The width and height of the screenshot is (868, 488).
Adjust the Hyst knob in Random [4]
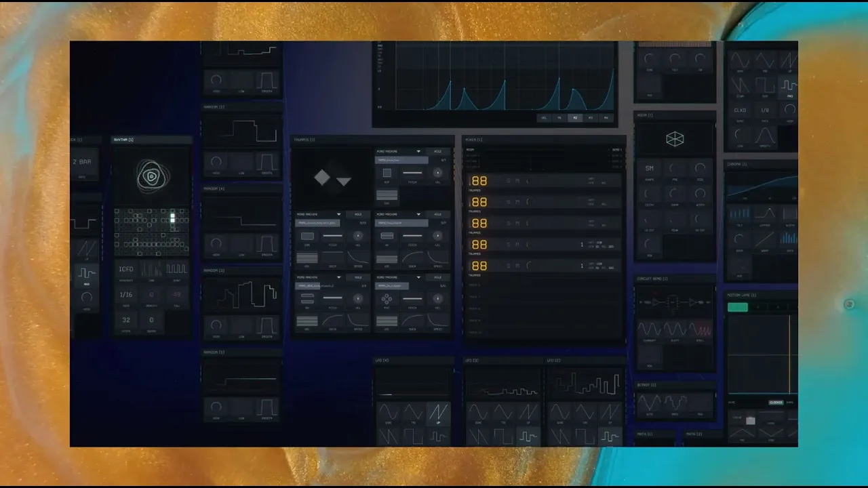click(x=216, y=244)
